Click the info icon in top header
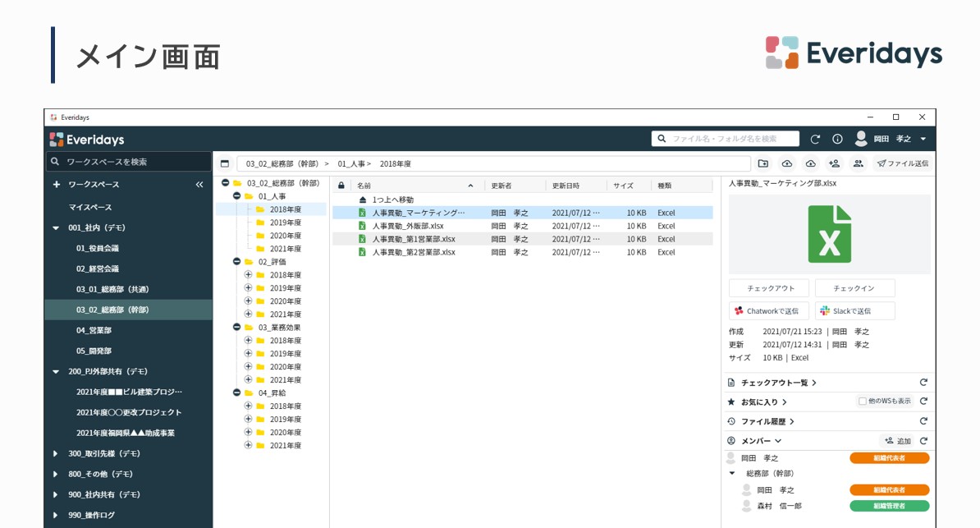The image size is (980, 528). (x=837, y=140)
